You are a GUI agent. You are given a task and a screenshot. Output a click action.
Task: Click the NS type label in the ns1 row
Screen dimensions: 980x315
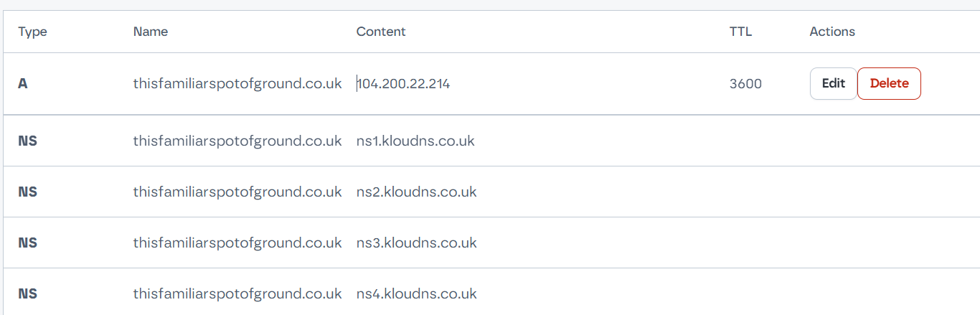tap(27, 141)
